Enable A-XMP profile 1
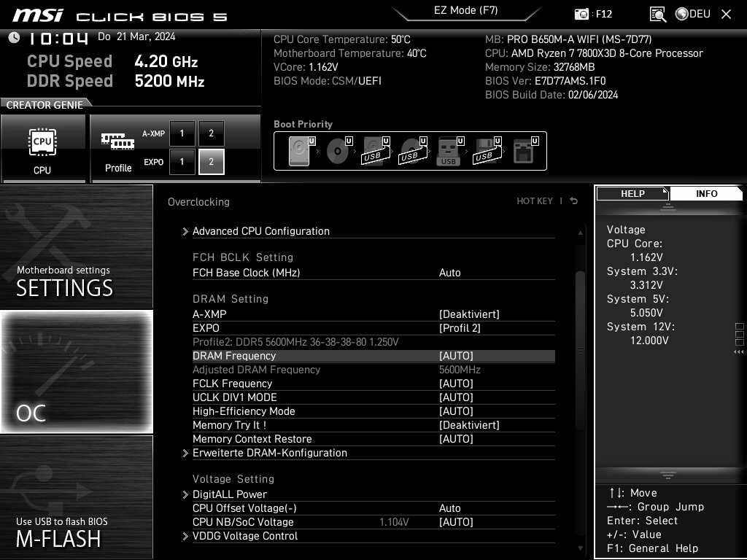This screenshot has height=560, width=747. click(x=182, y=133)
